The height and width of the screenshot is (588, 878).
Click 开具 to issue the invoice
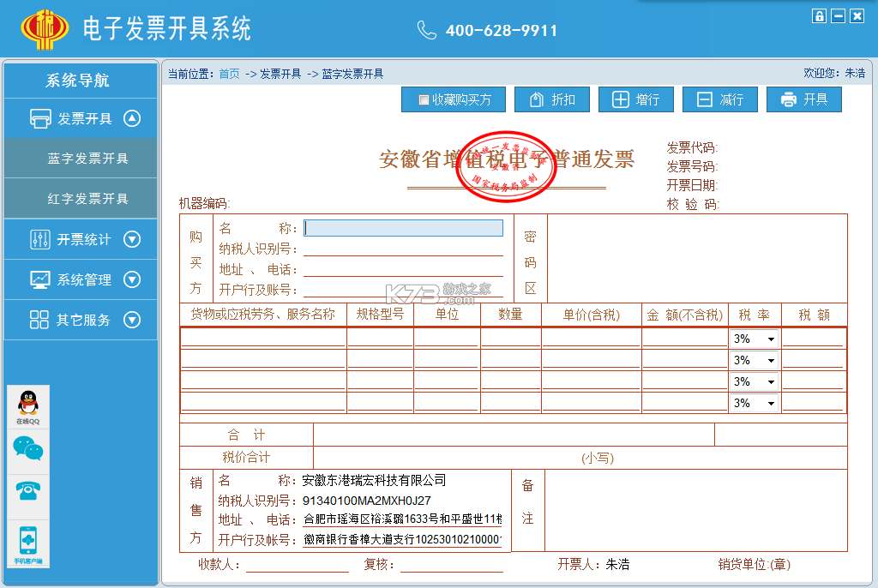click(803, 99)
